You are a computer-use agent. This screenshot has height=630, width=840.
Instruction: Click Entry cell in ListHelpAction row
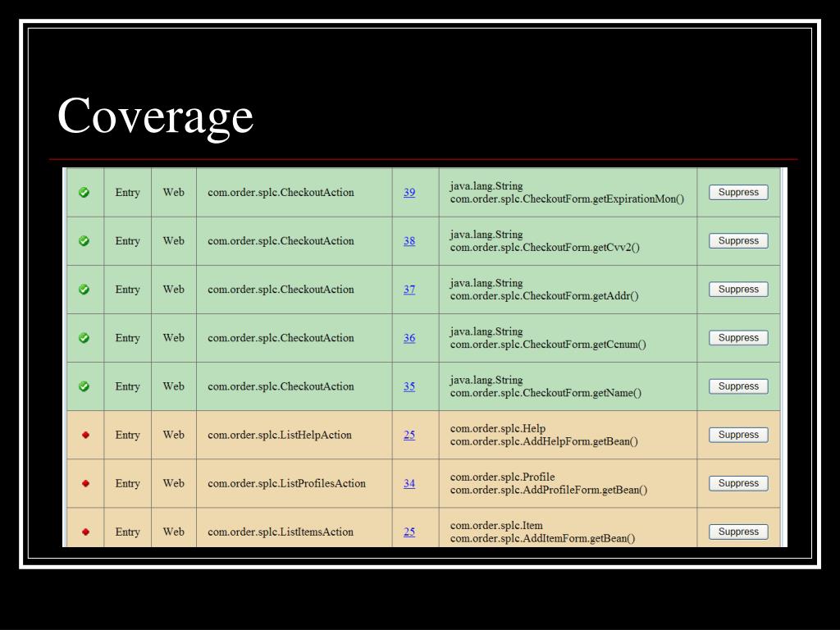pyautogui.click(x=127, y=435)
